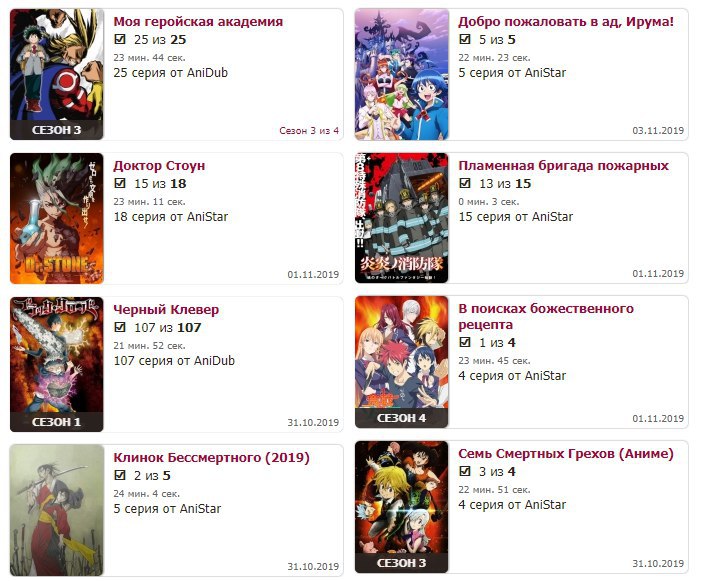This screenshot has width=713, height=581.
Task: Open the Клинок Бессмертного poster image
Action: 57,510
